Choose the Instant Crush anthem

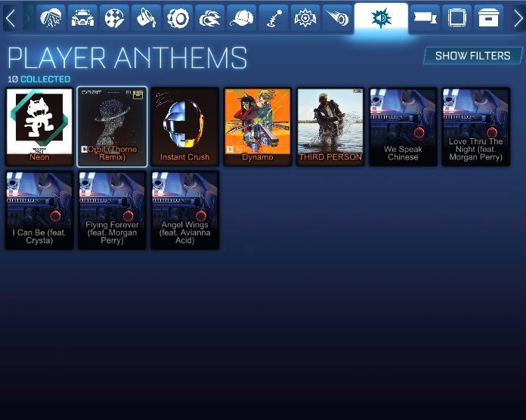click(x=185, y=127)
